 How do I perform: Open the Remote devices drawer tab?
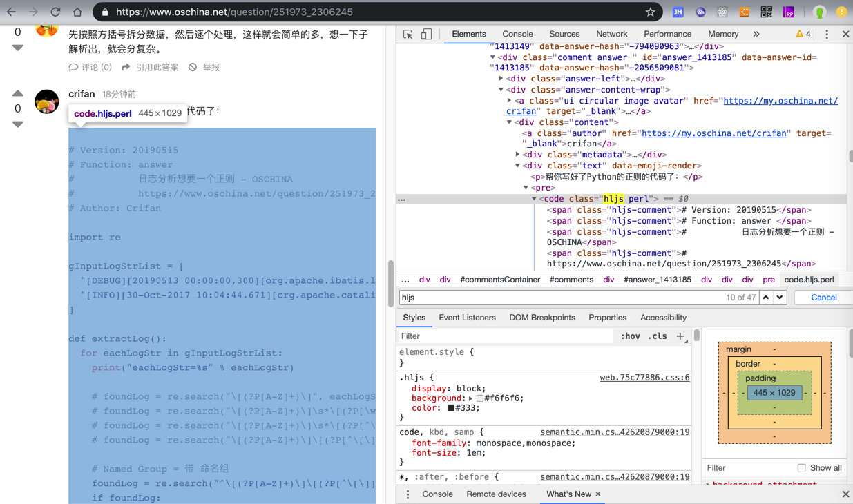(x=496, y=494)
